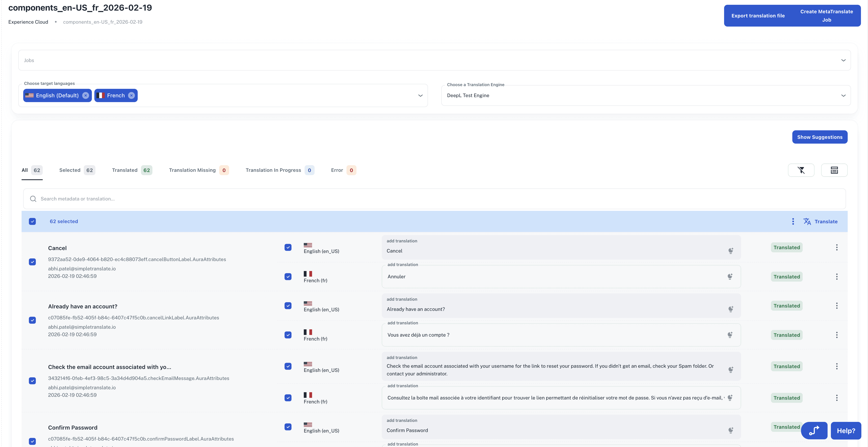Click Create MetaTranslate Job button

[x=827, y=16]
